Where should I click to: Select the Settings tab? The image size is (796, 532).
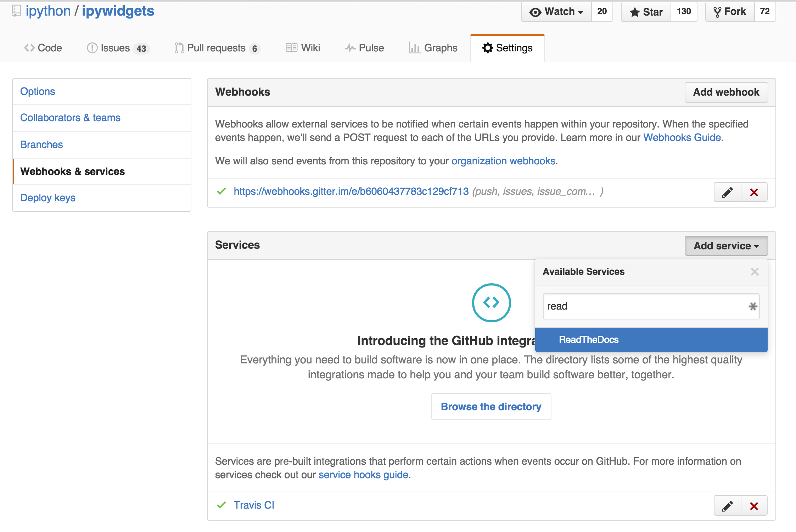click(x=507, y=47)
